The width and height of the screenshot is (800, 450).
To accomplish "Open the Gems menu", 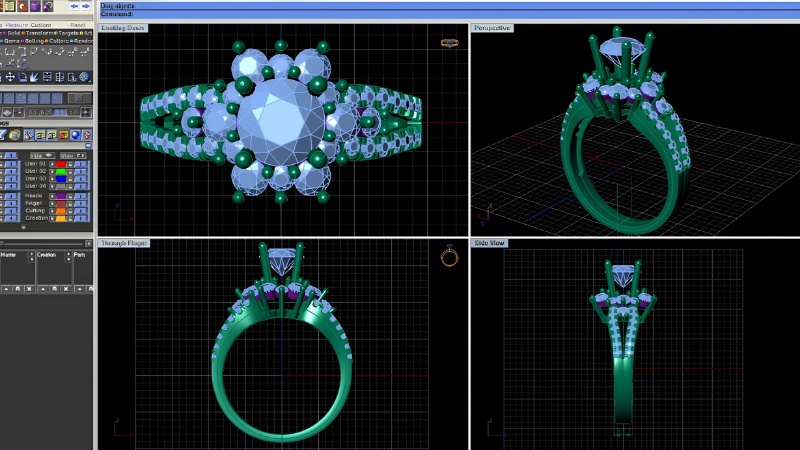I will tap(11, 41).
